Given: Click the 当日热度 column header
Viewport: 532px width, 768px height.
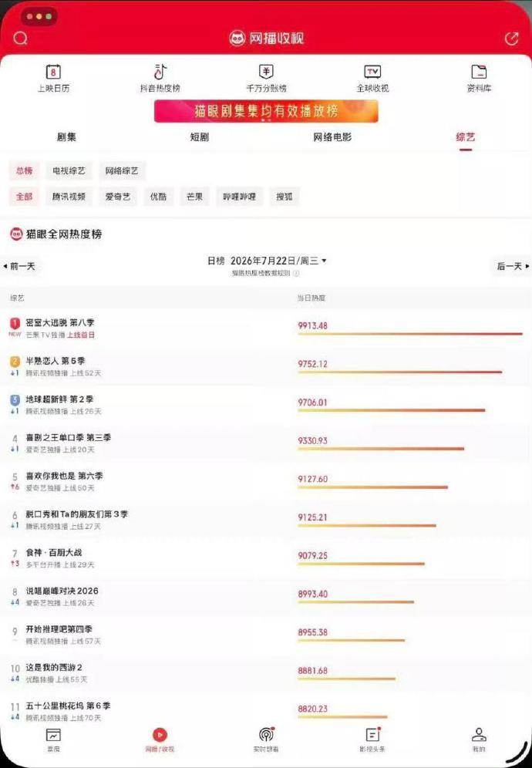Looking at the screenshot, I should coord(311,298).
